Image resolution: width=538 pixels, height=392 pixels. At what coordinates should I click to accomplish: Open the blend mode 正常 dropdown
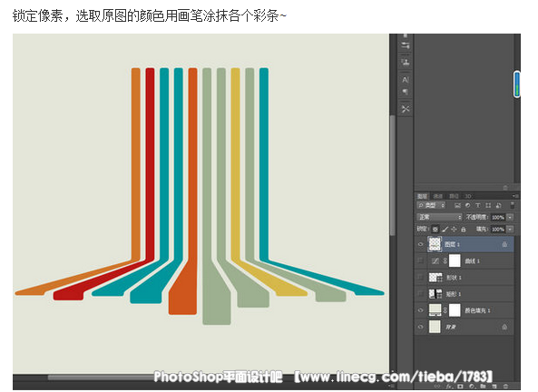click(x=439, y=217)
